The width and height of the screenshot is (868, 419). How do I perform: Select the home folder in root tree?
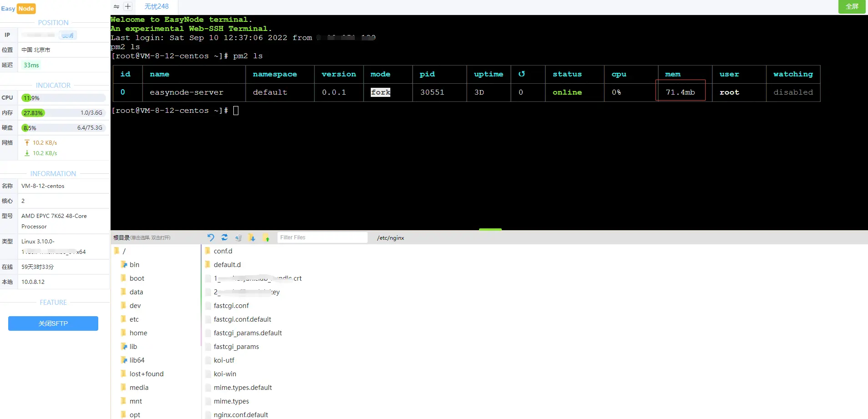tap(138, 333)
